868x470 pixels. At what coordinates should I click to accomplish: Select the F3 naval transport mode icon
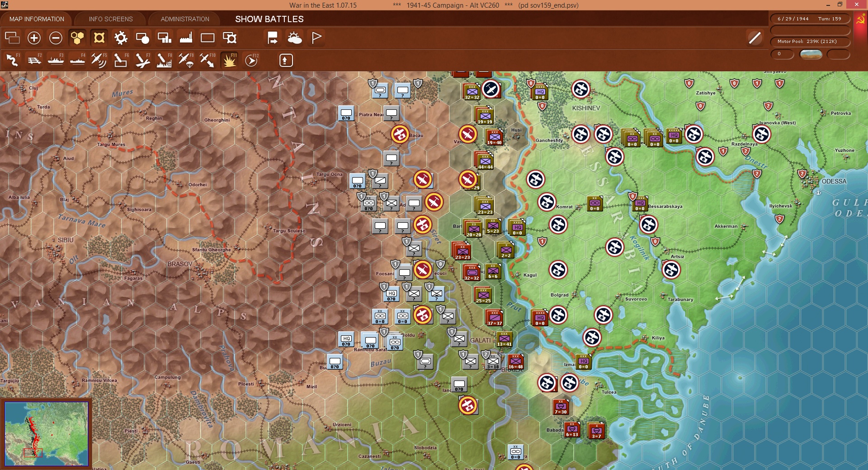[56, 60]
